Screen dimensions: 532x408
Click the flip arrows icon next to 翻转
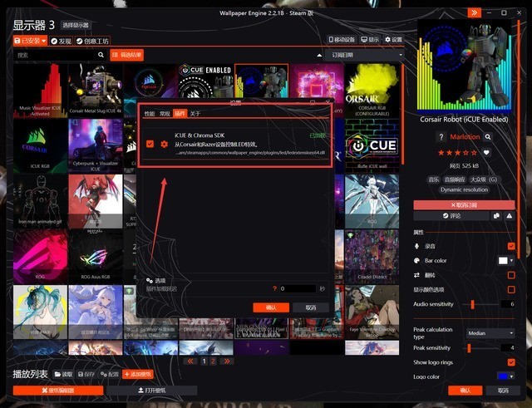tap(416, 275)
